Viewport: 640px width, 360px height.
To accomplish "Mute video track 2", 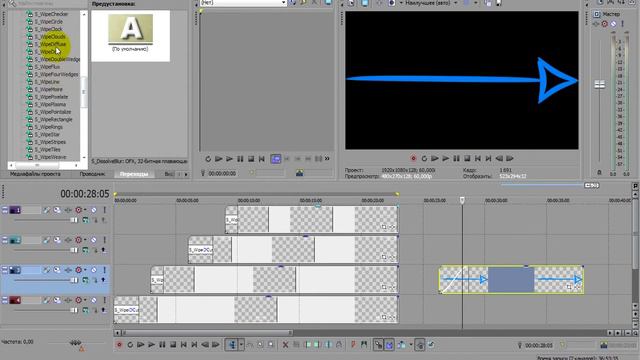I will (93, 240).
